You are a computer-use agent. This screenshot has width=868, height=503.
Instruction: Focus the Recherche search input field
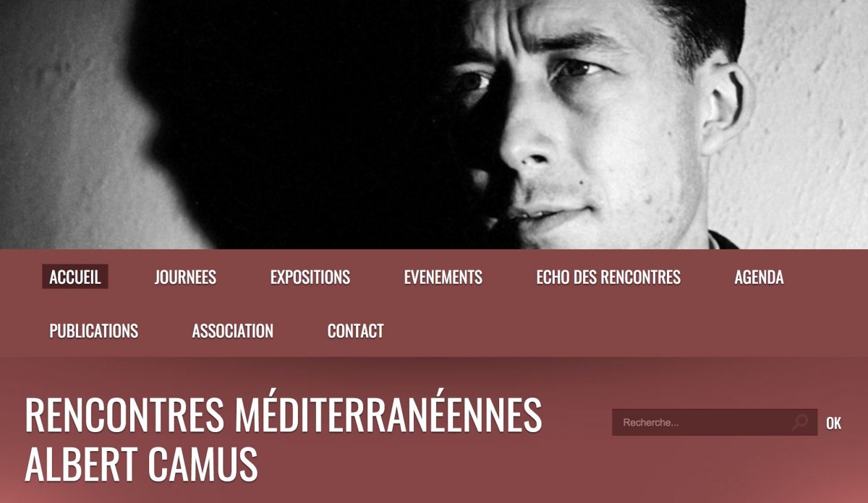tap(715, 422)
